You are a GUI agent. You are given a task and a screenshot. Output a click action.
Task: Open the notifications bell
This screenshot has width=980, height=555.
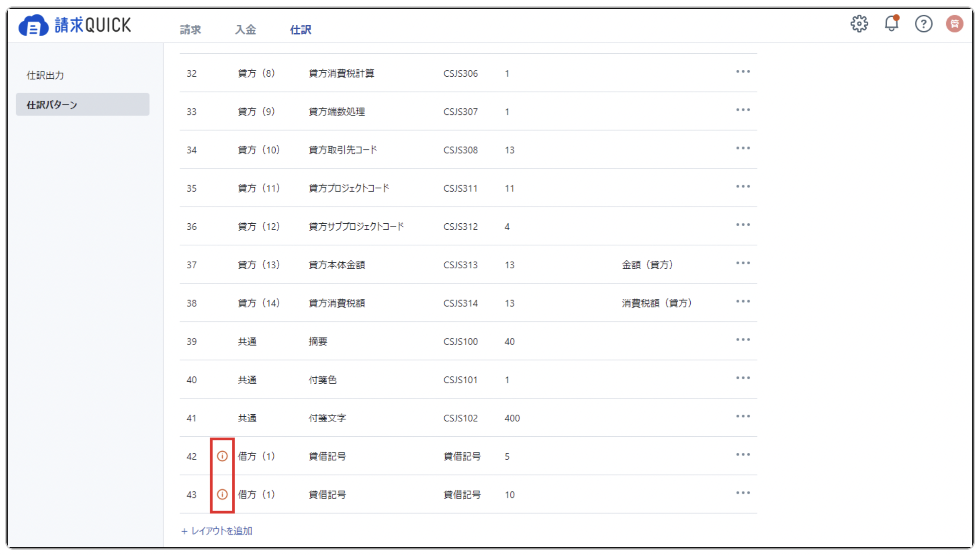(x=891, y=23)
